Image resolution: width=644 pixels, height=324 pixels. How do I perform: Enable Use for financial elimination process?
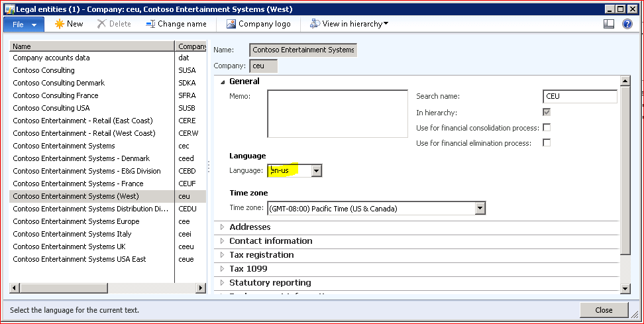[547, 142]
